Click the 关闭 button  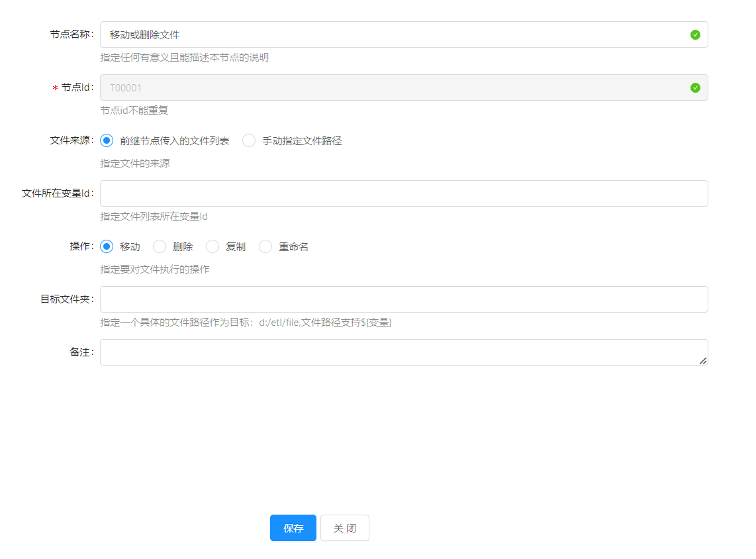[344, 528]
